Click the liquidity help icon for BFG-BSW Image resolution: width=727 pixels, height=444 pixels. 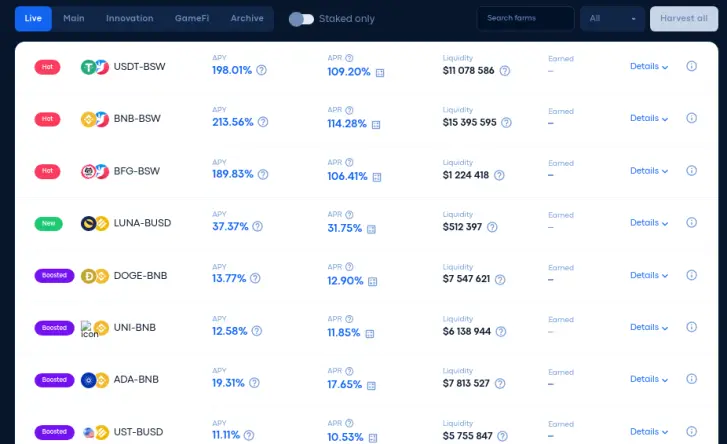499,175
